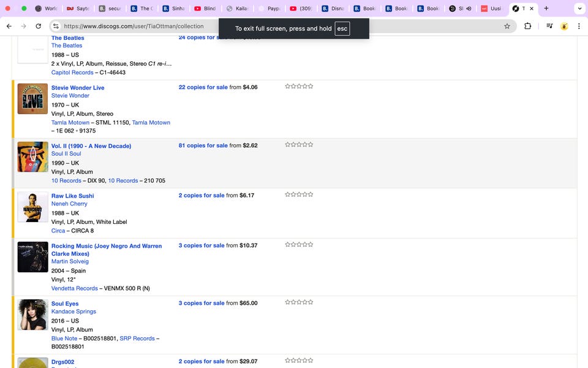Open site information icon in address bar
Screen dimensions: 588x368
click(56, 26)
